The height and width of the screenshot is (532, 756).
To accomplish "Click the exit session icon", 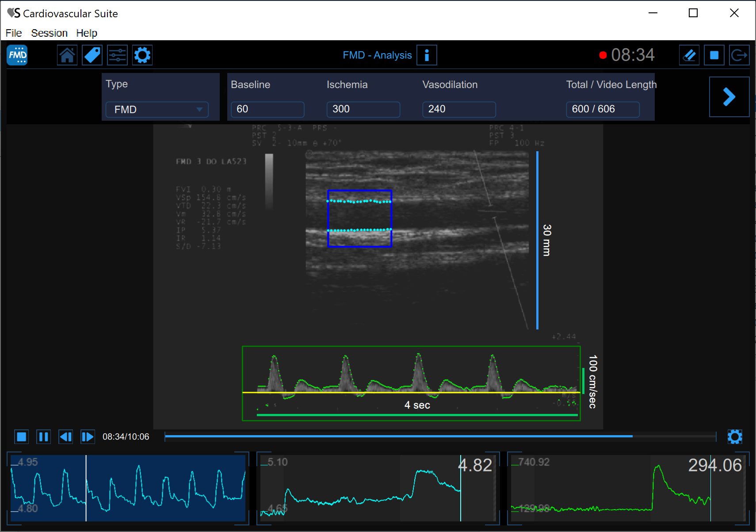I will pyautogui.click(x=739, y=55).
